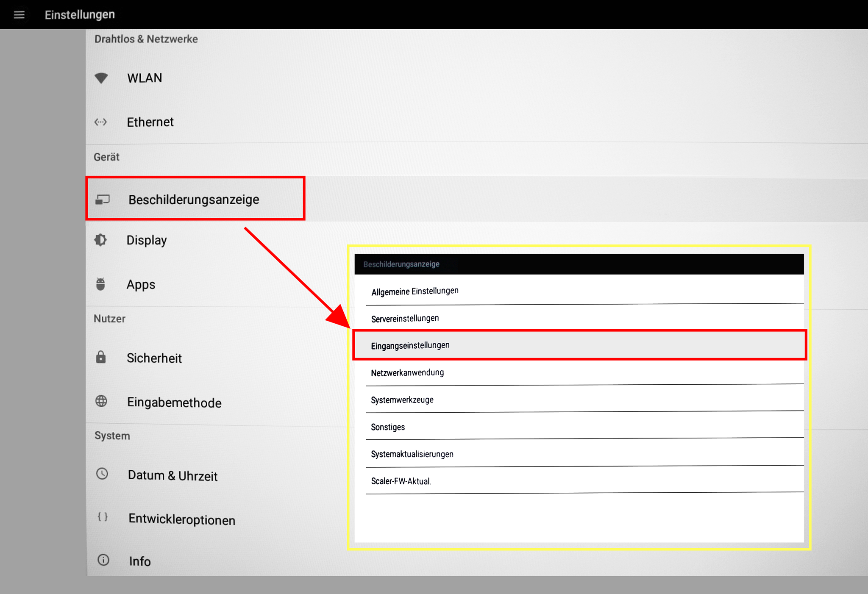
Task: Click the Info circle icon
Action: [x=103, y=560]
